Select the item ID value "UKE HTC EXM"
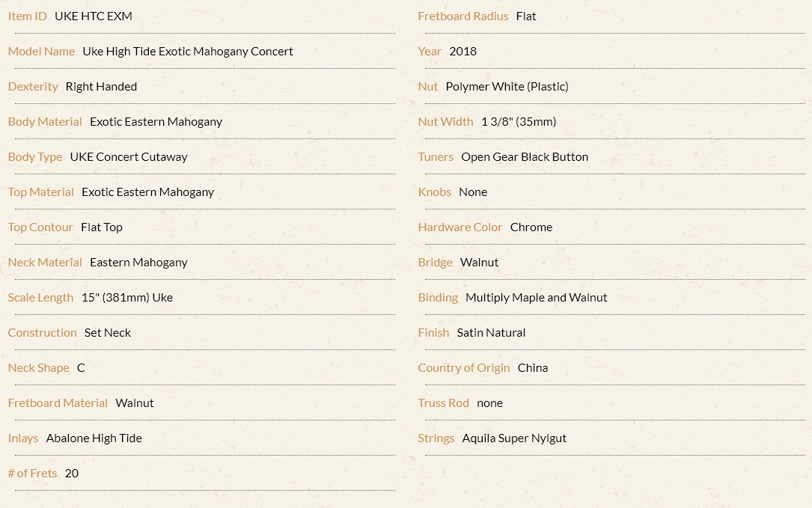812x508 pixels. coord(94,16)
